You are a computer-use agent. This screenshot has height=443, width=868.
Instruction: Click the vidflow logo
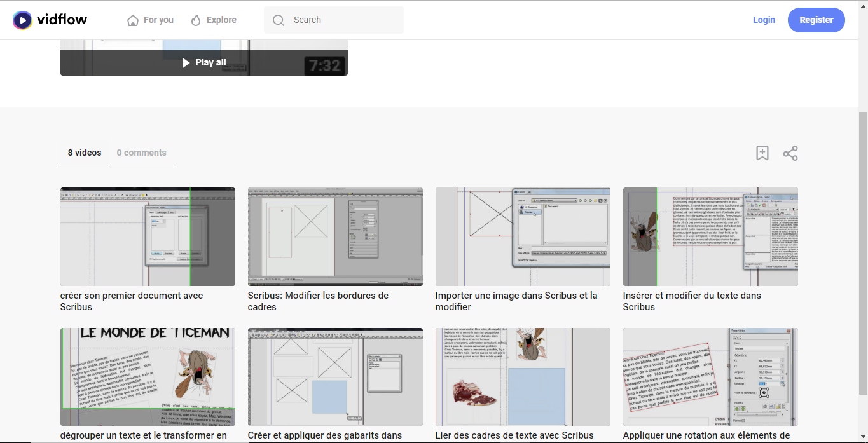(x=50, y=20)
